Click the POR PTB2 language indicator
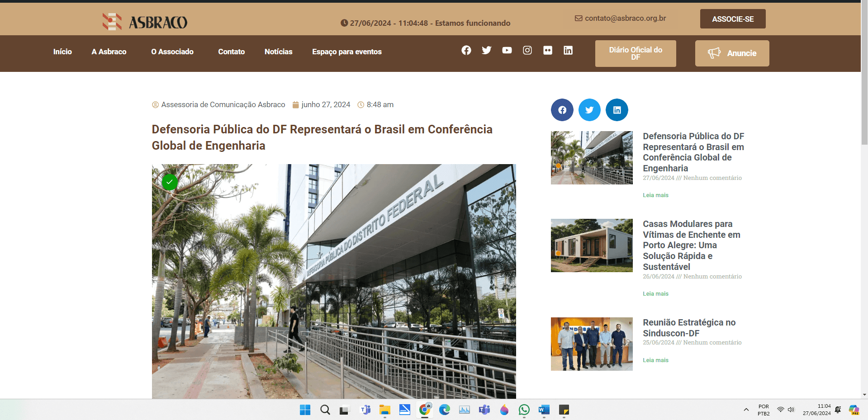This screenshot has width=868, height=420. point(764,410)
